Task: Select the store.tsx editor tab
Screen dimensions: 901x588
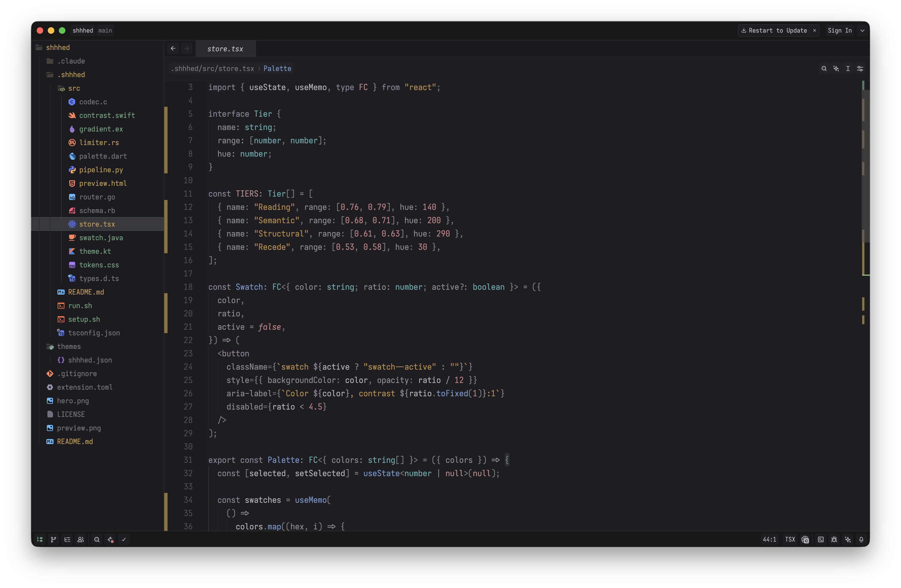Action: pos(225,49)
